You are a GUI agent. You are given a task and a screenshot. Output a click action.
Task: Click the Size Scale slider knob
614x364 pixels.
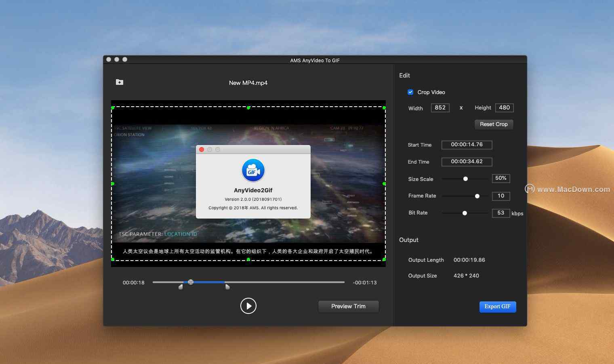tap(465, 179)
